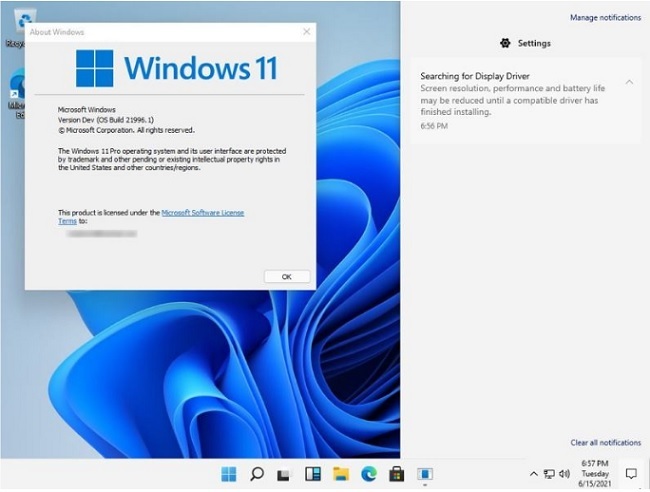Select the About Windows taskbar icon
The image size is (650, 492).
[x=424, y=474]
